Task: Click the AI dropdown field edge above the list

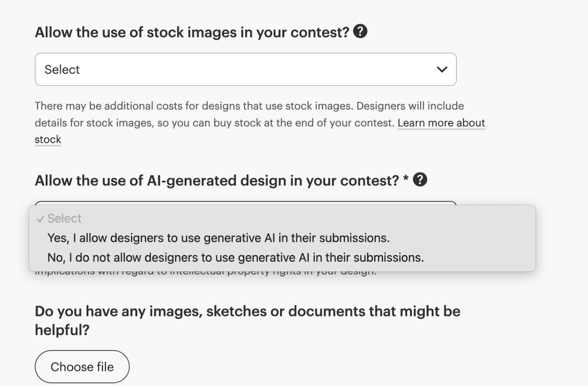Action: (x=245, y=203)
